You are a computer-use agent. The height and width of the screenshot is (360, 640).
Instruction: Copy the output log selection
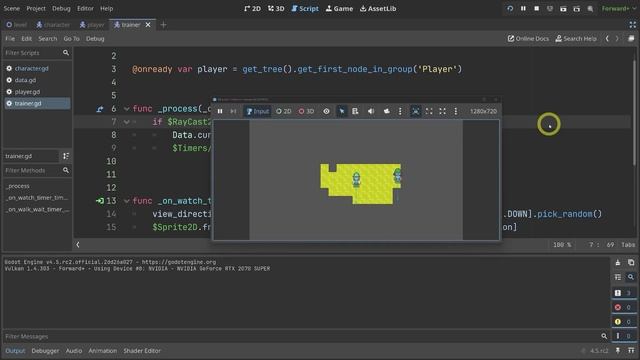click(x=631, y=263)
